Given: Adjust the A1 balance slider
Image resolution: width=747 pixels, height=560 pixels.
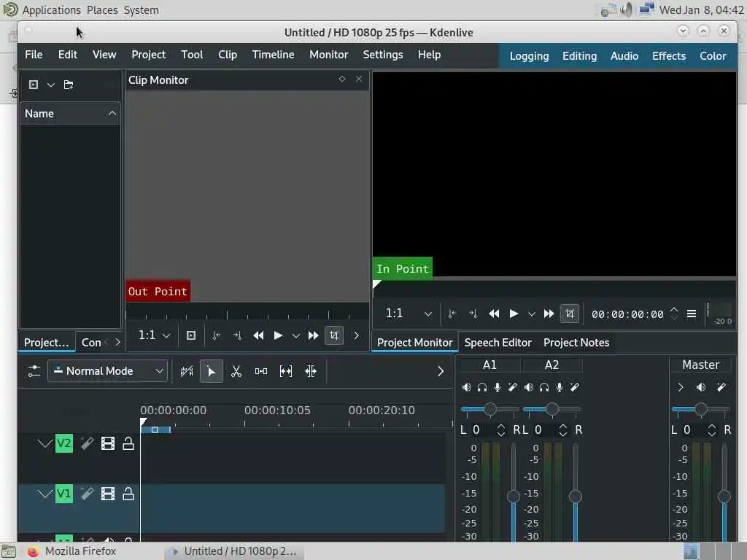Looking at the screenshot, I should (x=490, y=409).
